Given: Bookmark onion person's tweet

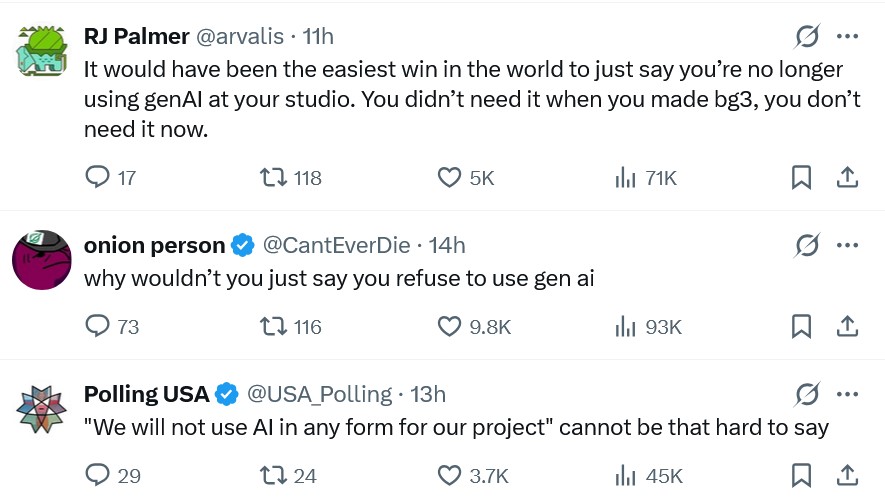Looking at the screenshot, I should (801, 326).
